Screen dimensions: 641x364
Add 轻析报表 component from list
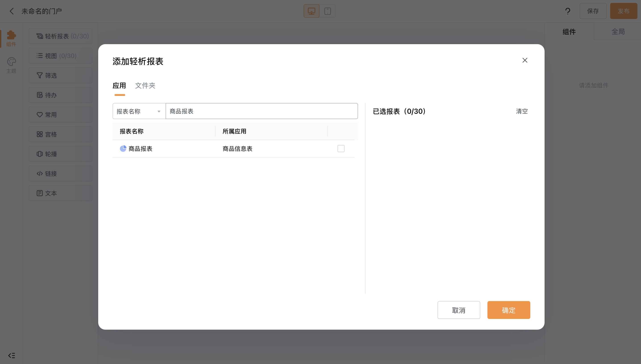point(60,36)
